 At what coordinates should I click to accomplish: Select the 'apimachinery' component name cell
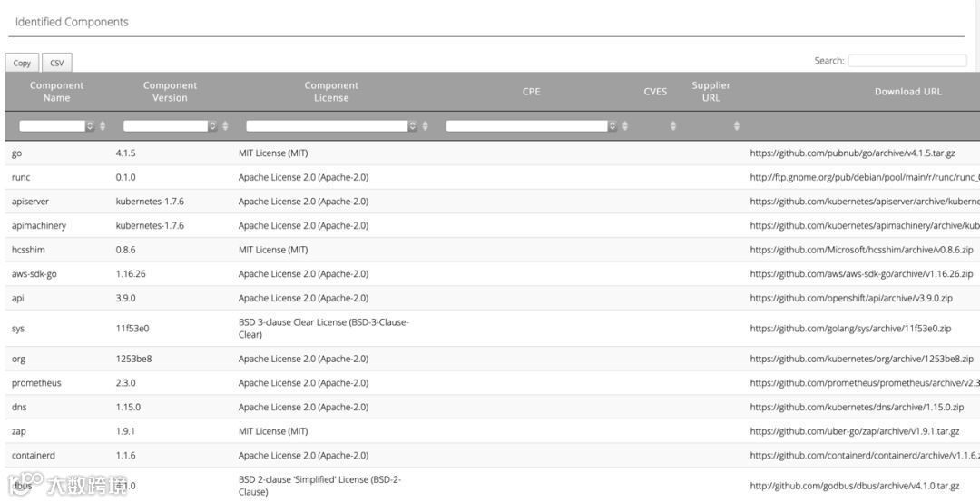(x=39, y=226)
